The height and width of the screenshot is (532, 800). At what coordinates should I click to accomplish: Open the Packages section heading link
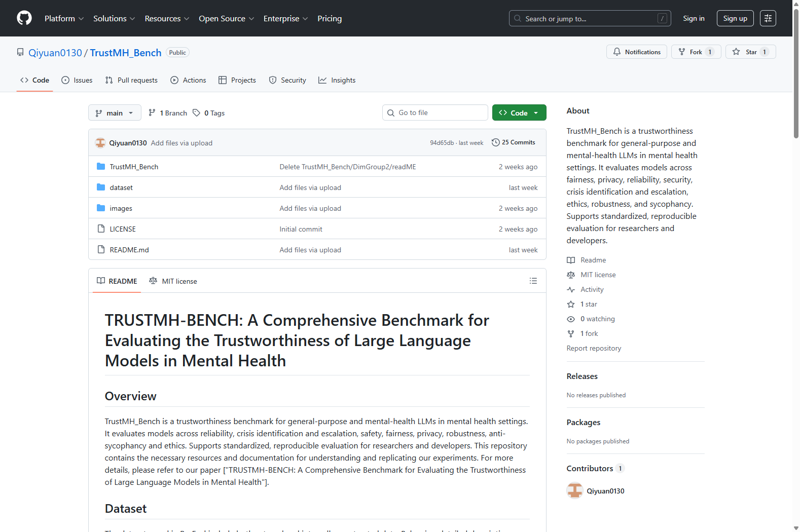point(584,422)
